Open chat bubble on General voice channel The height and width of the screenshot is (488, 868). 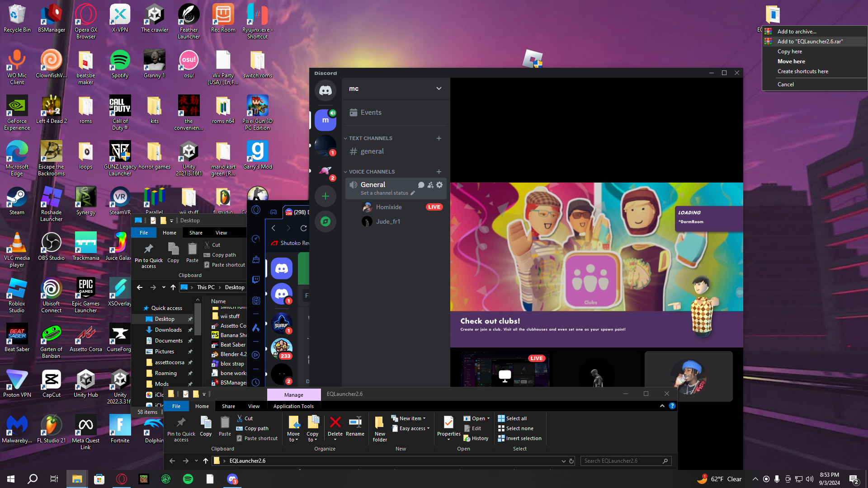pyautogui.click(x=421, y=185)
